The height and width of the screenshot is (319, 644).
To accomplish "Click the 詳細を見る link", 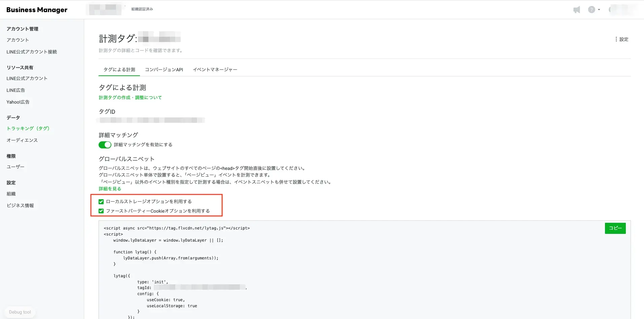I will [110, 189].
